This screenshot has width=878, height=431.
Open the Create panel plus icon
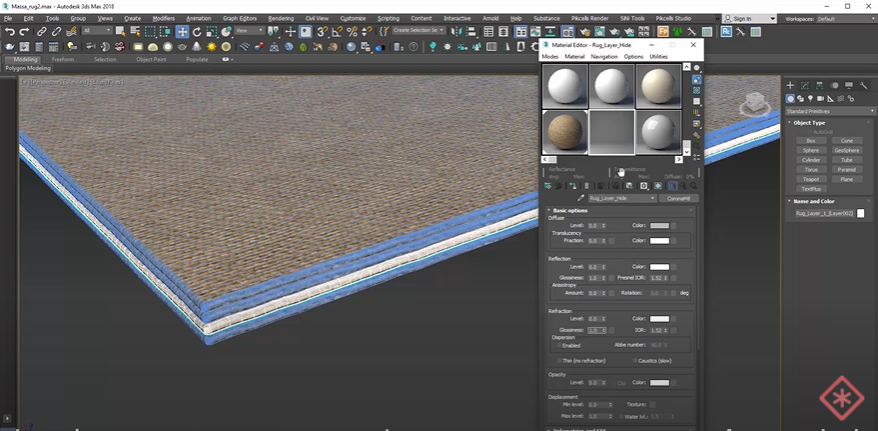790,86
